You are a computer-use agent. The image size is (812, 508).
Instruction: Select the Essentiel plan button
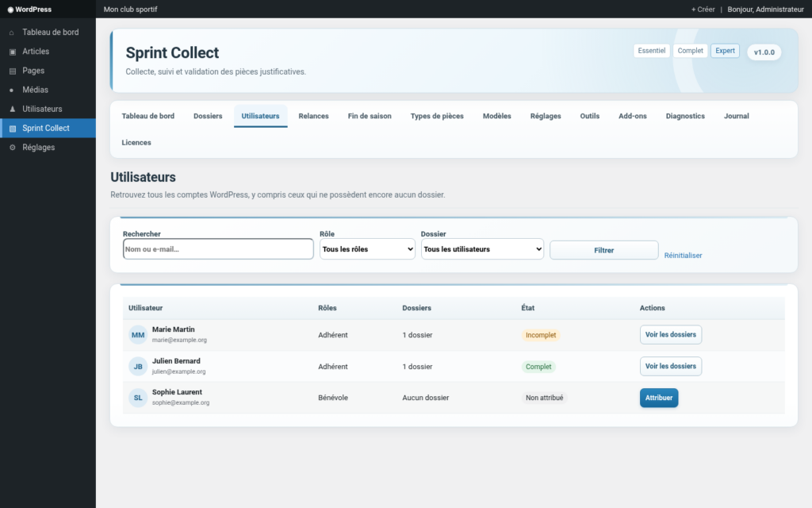652,51
